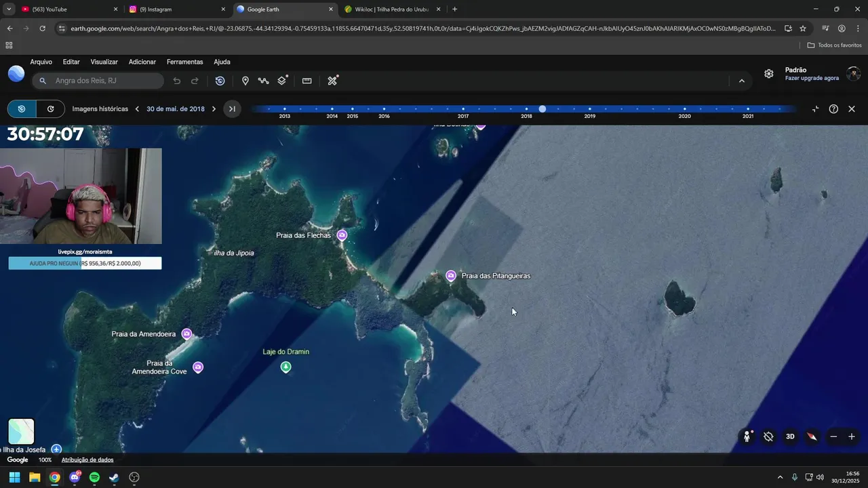Open the Google Earth home logo
The image size is (868, 488).
[16, 74]
